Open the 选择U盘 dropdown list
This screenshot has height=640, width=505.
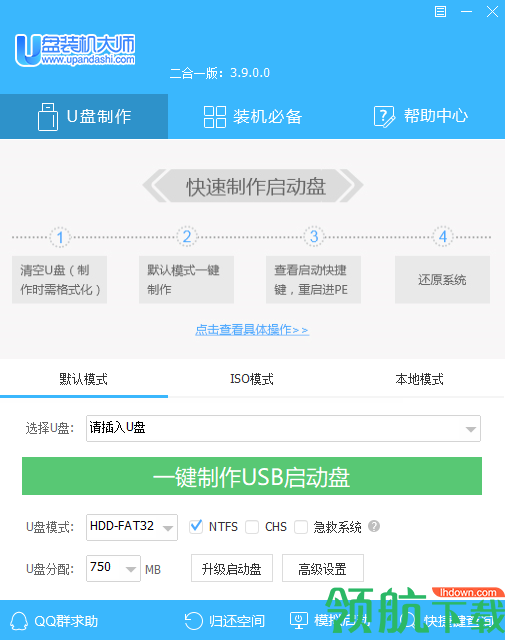click(283, 429)
